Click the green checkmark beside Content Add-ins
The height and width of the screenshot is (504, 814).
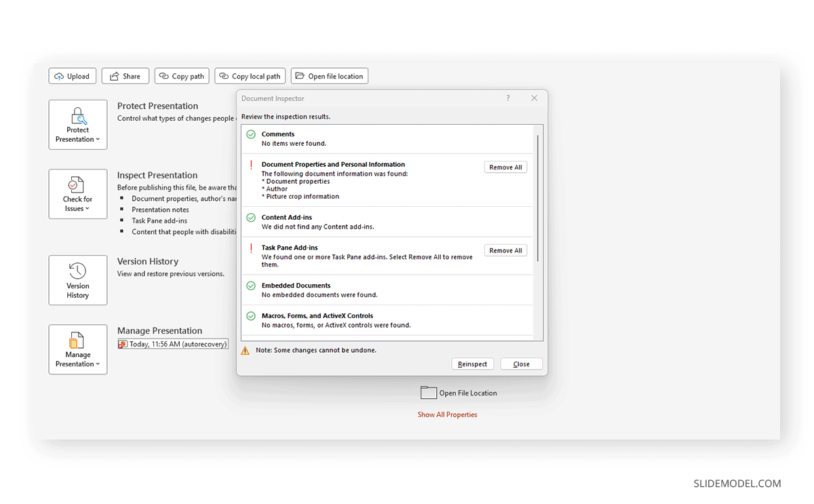[251, 218]
